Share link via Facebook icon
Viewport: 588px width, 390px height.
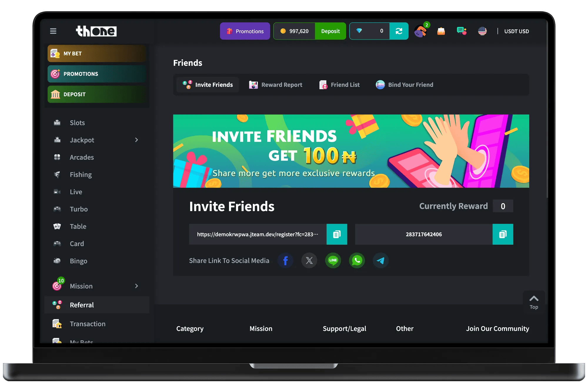tap(285, 260)
